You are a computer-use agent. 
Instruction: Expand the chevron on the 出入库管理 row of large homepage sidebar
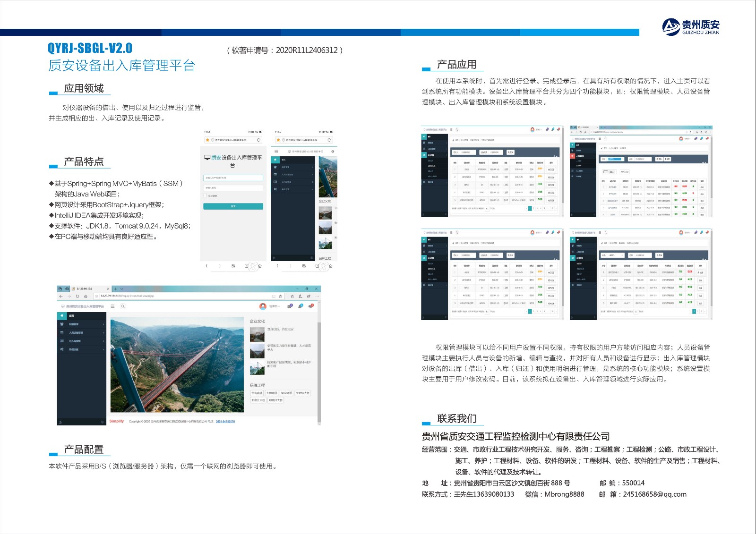click(103, 341)
